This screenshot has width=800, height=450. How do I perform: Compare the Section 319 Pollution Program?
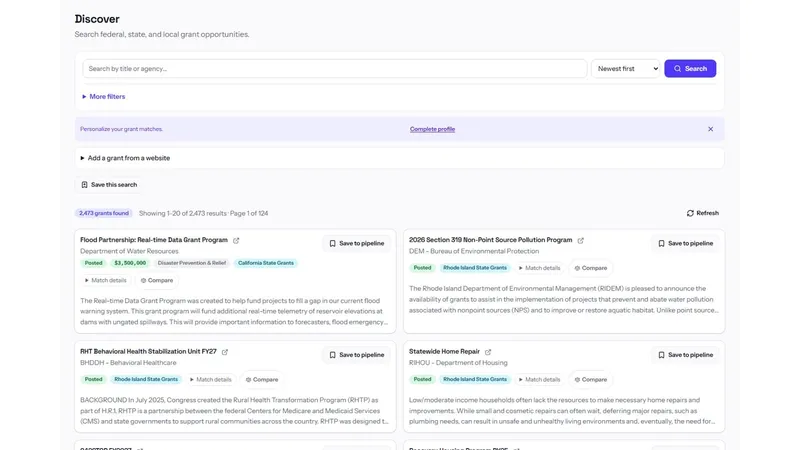[591, 268]
